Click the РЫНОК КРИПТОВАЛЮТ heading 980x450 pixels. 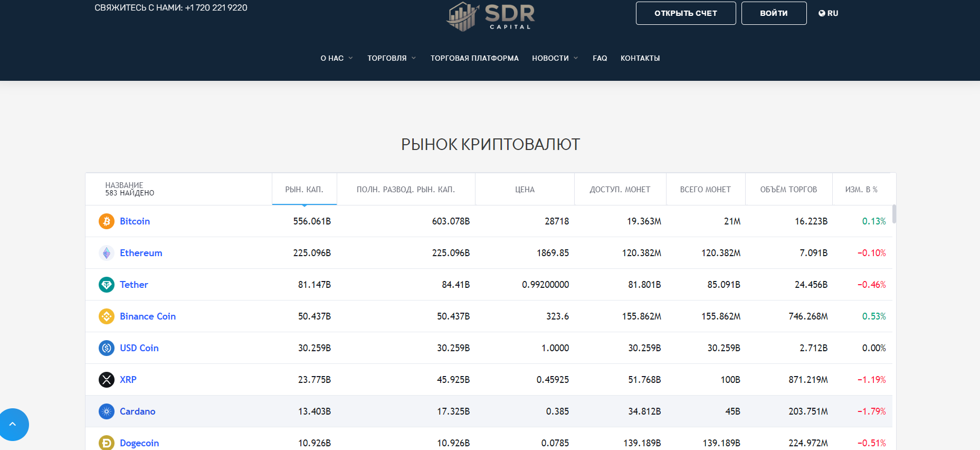click(490, 144)
